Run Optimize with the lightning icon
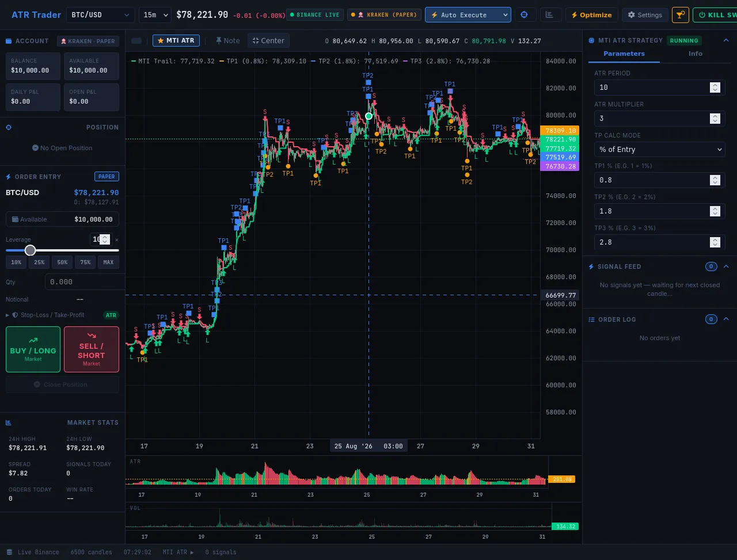 591,15
